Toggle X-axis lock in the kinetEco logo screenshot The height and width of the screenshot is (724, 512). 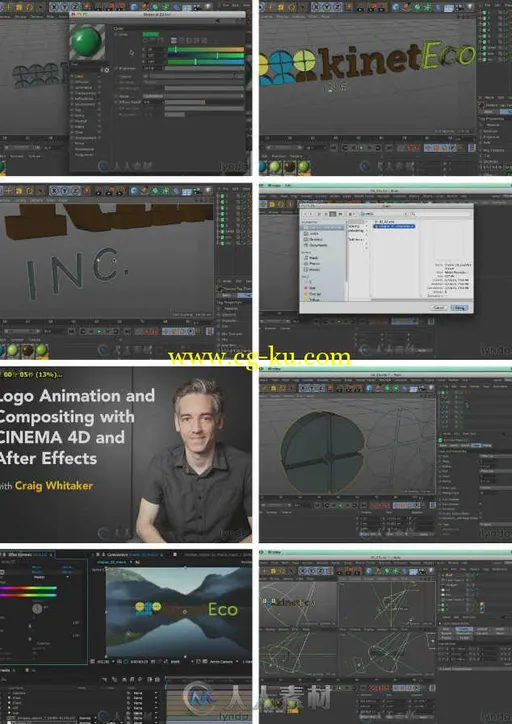315,6
